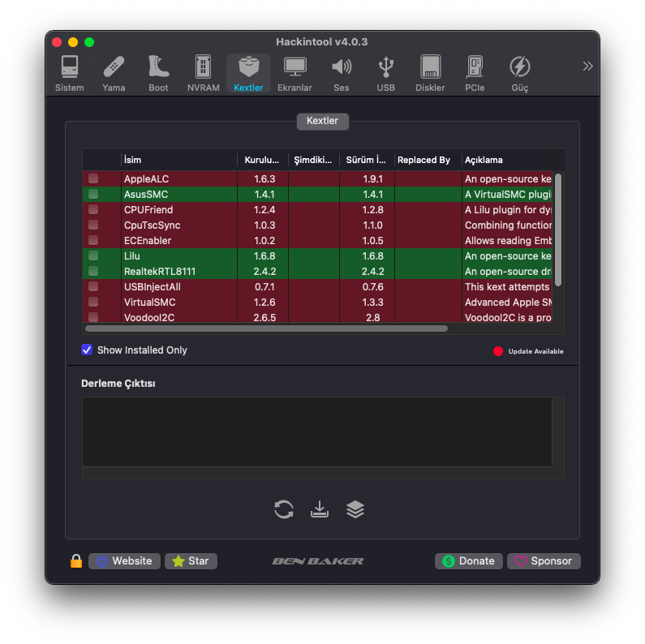Select the Kextler tab label
The width and height of the screenshot is (645, 644).
click(x=322, y=122)
